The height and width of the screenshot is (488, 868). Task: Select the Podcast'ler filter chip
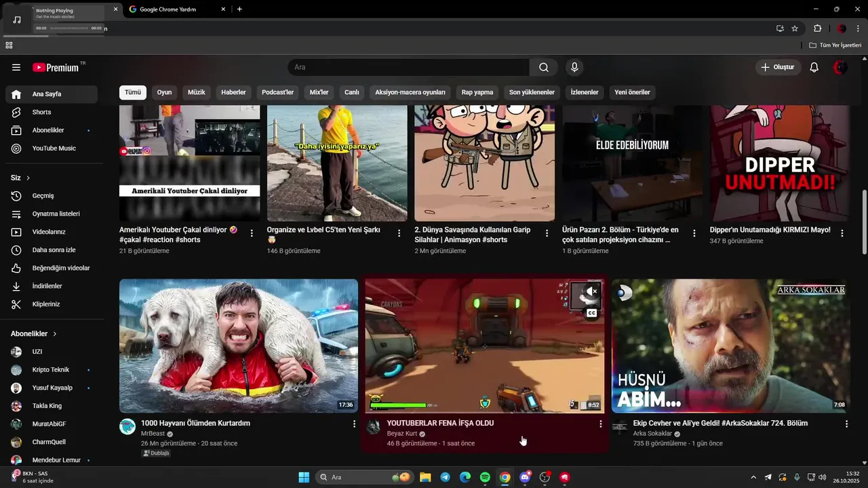point(278,92)
